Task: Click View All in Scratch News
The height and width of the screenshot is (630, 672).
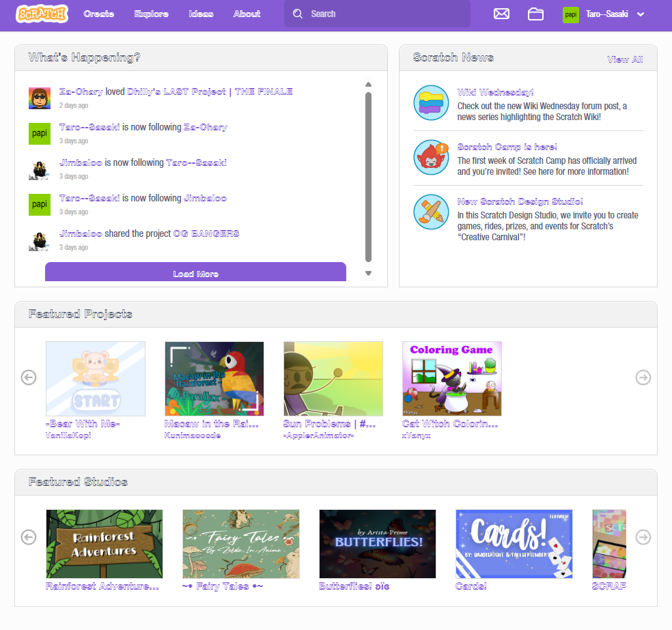Action: point(624,59)
